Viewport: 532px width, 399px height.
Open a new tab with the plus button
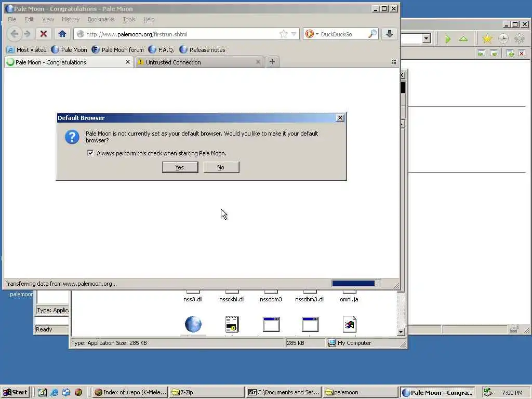point(272,62)
